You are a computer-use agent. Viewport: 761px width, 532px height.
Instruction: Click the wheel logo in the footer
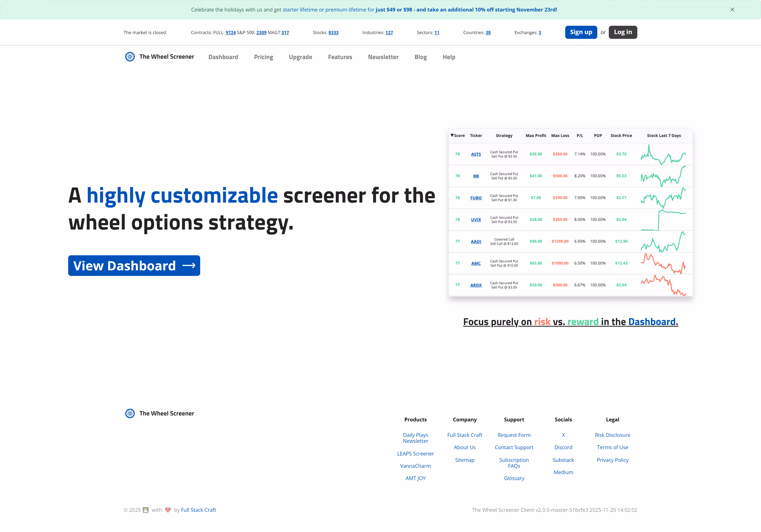[130, 413]
